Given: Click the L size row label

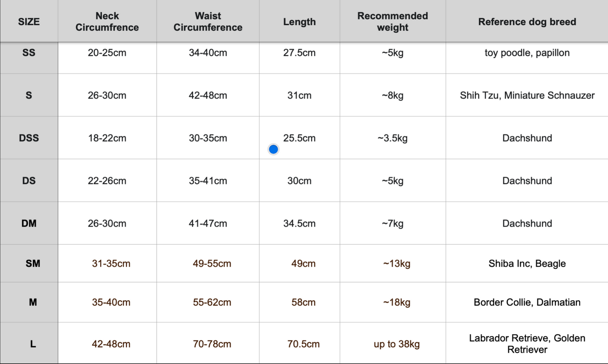Looking at the screenshot, I should click(x=33, y=344).
